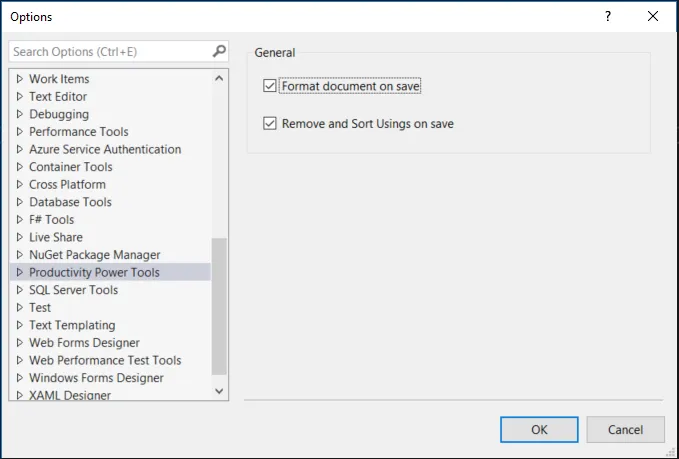Click the search magnifier icon
Image resolution: width=679 pixels, height=459 pixels.
(219, 51)
